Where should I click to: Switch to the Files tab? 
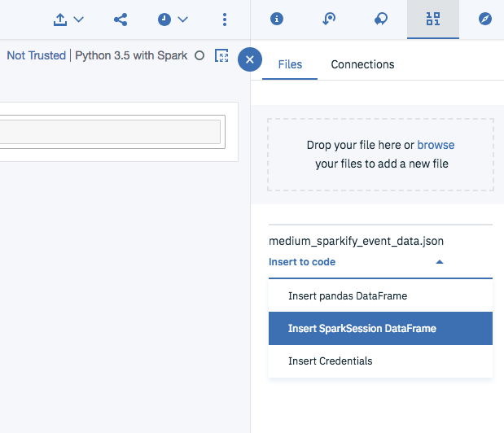(290, 64)
